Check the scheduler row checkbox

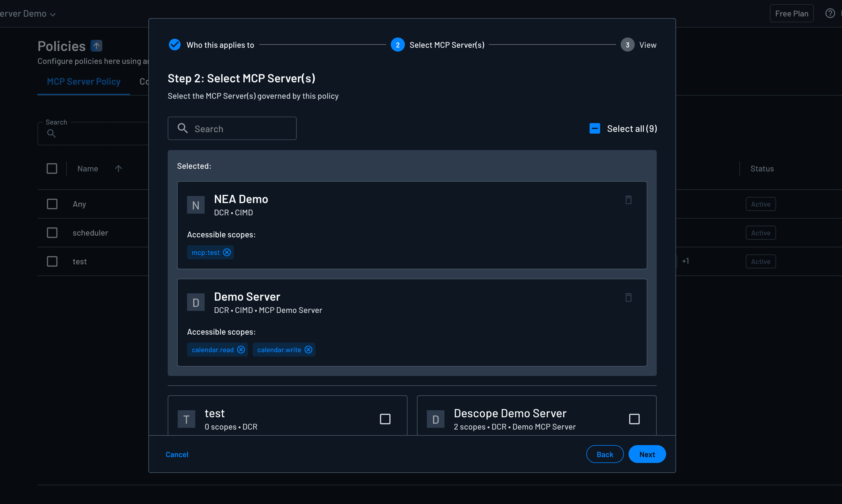pyautogui.click(x=52, y=233)
